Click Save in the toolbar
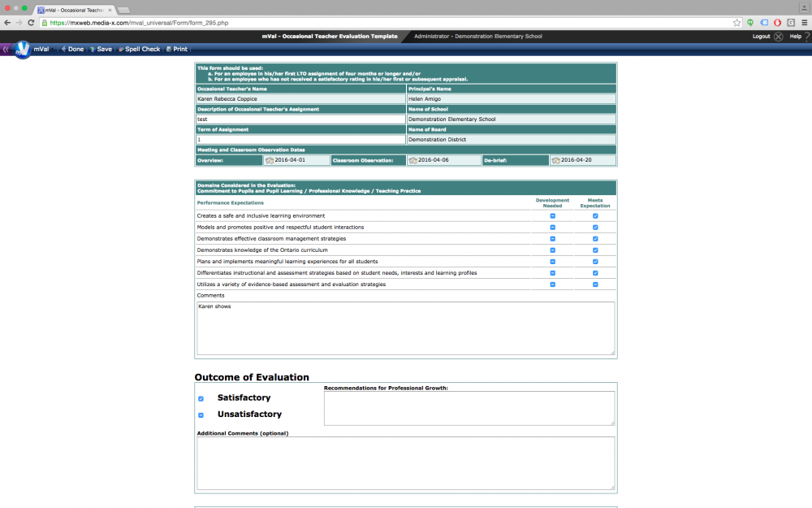 click(x=101, y=50)
